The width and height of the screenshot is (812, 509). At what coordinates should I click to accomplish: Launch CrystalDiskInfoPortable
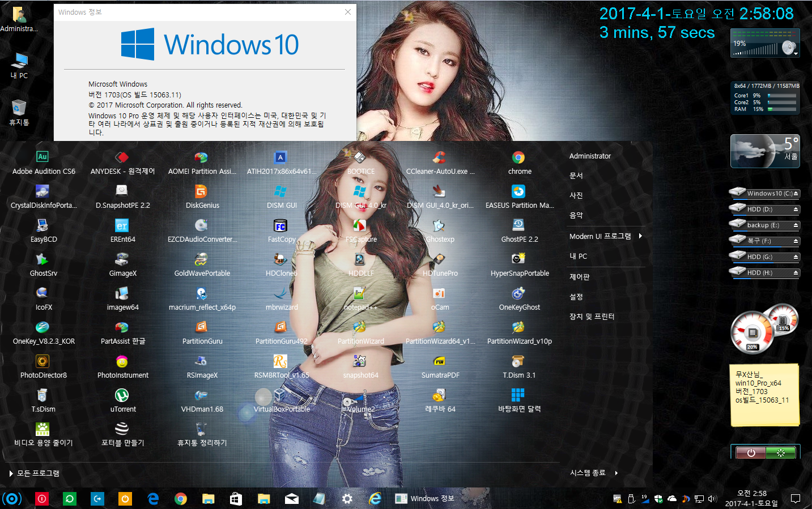[43, 197]
